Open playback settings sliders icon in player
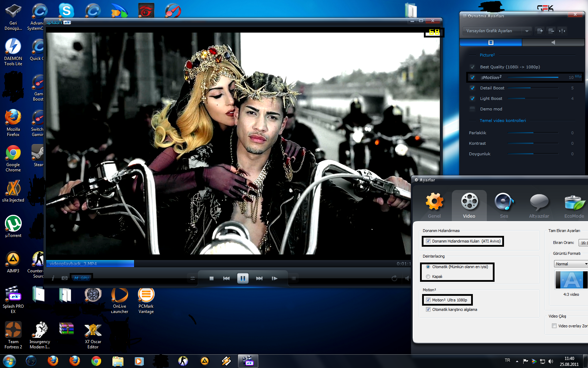588x368 pixels. point(192,278)
